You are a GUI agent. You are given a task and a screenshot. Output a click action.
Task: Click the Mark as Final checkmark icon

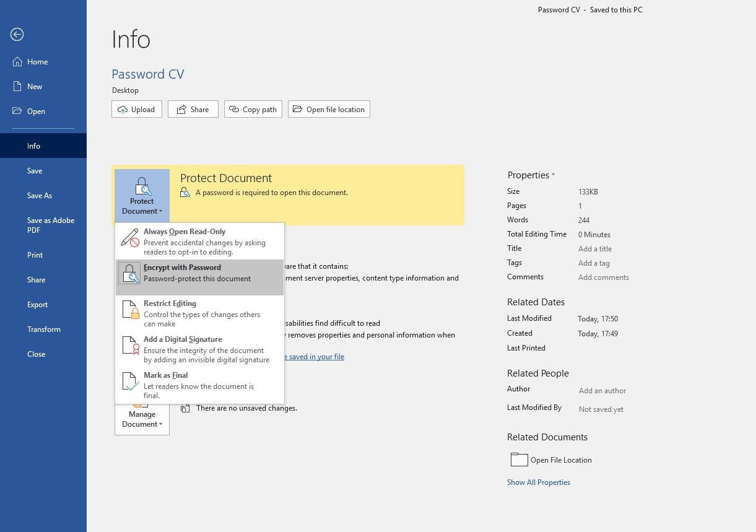[x=130, y=382]
